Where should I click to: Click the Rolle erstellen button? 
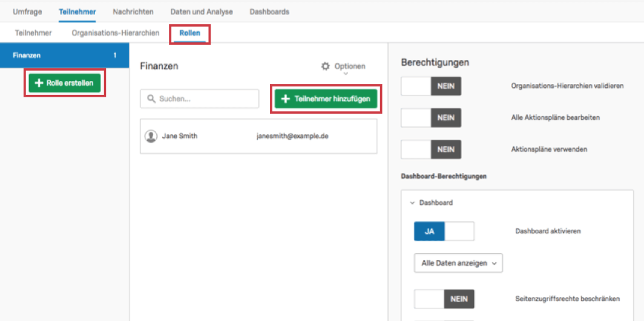(x=65, y=83)
